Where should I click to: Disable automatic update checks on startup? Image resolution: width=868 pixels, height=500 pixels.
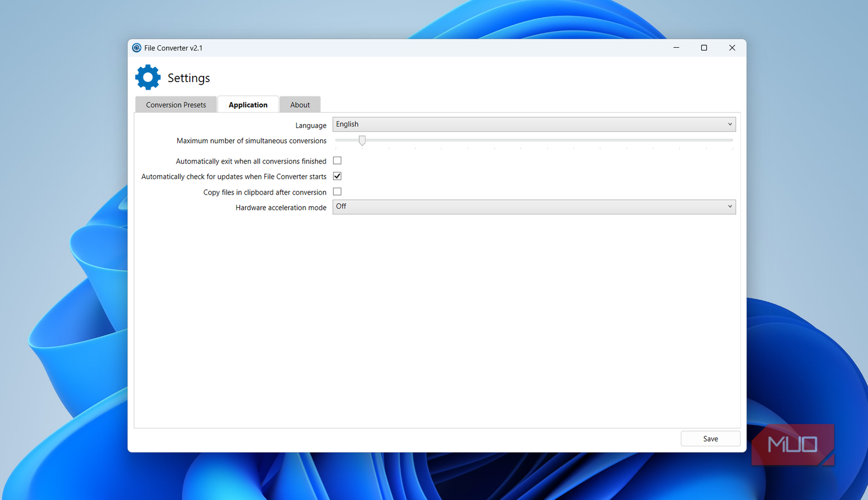coord(337,176)
